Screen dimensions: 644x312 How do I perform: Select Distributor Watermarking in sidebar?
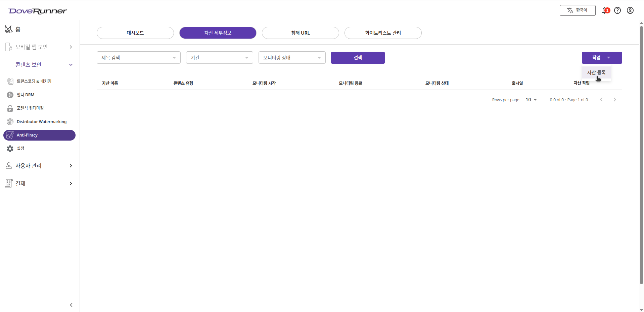coord(42,121)
